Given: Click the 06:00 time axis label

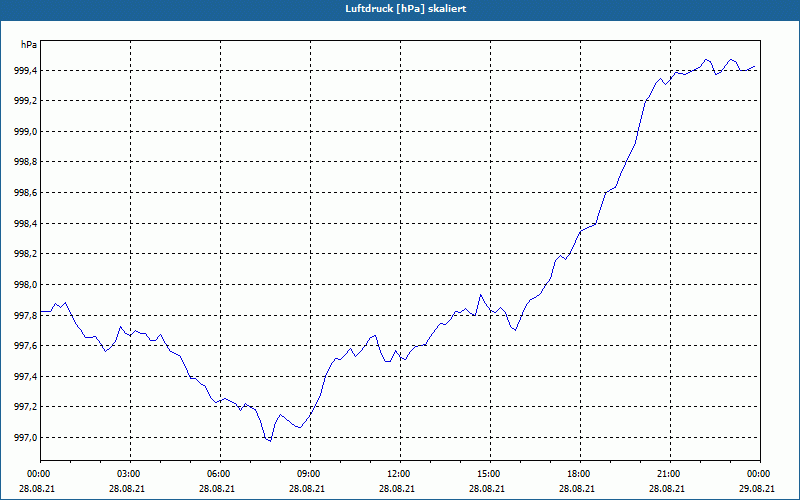Looking at the screenshot, I should tap(217, 474).
